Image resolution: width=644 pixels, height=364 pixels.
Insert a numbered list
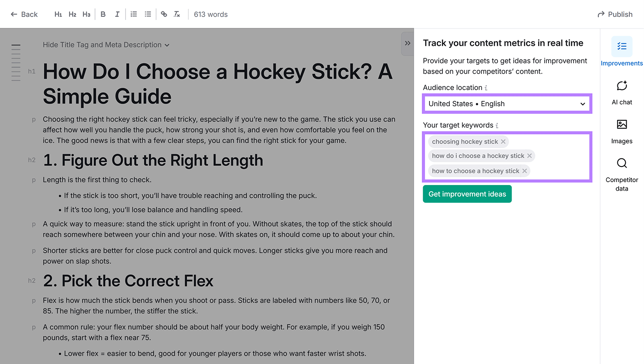tap(134, 14)
